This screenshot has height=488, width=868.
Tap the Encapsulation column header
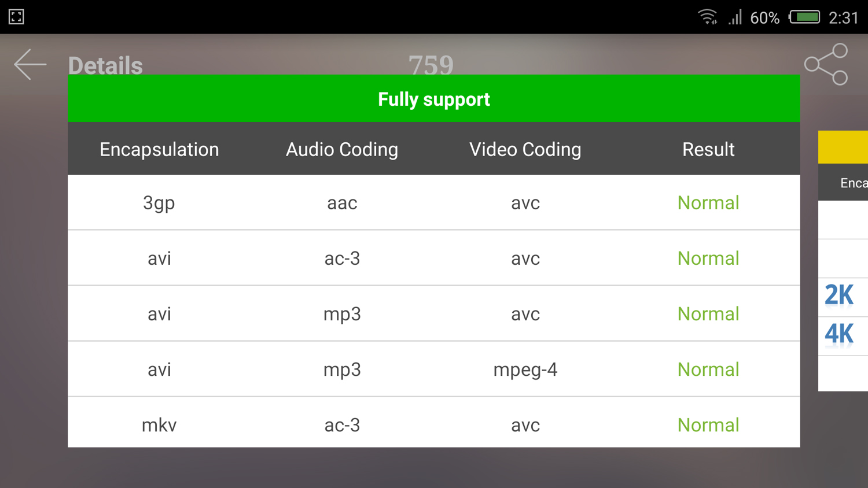tap(159, 149)
